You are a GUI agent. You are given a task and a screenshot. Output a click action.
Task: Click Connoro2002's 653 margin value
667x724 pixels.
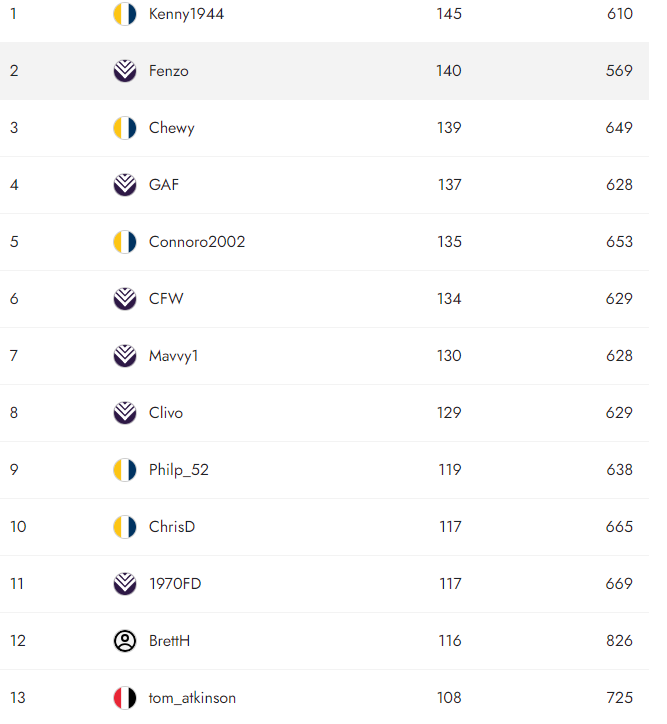click(x=620, y=242)
